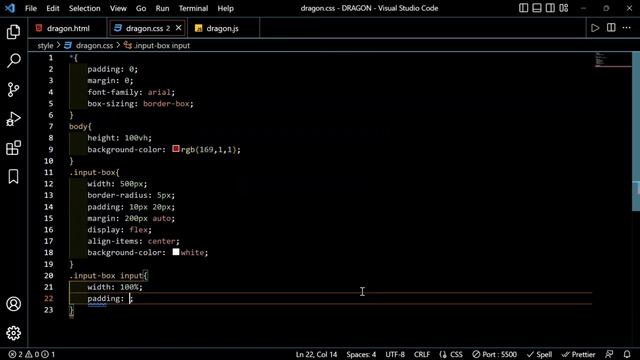Open the Run menu
Viewport: 640px width, 360px height.
point(162,8)
